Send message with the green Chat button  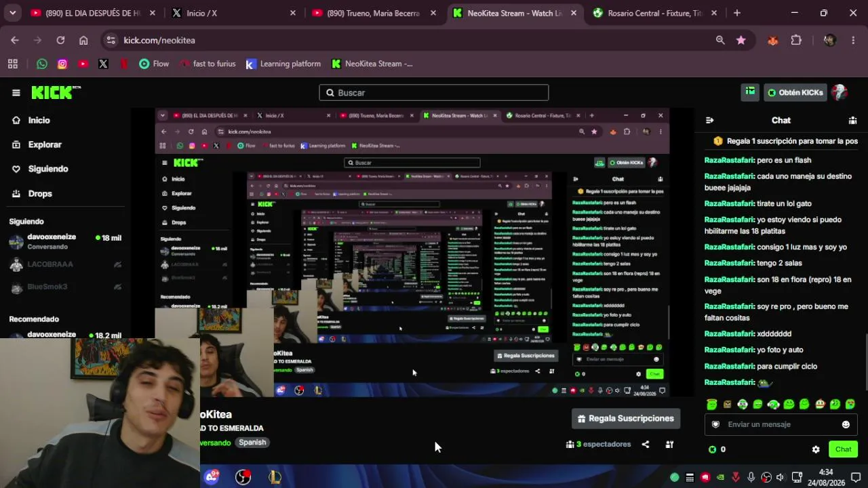click(x=843, y=449)
